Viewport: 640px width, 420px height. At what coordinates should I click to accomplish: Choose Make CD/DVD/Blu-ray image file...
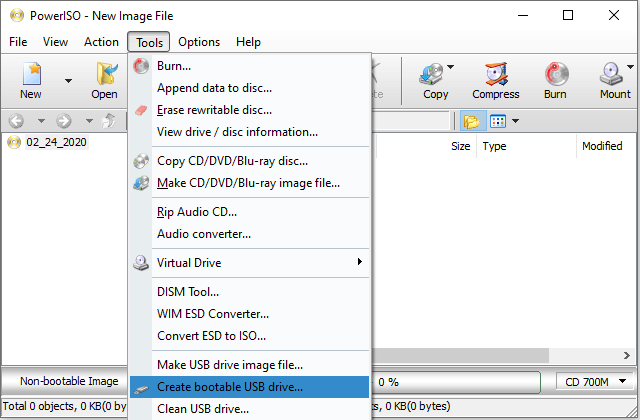click(x=249, y=183)
